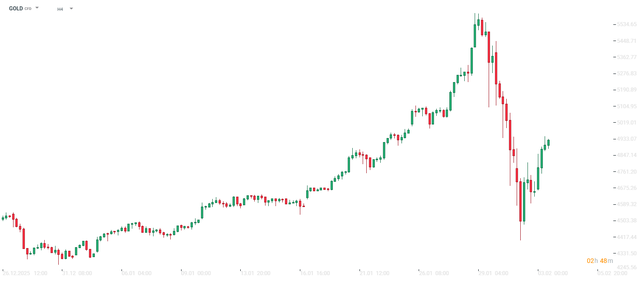This screenshot has height=281, width=644.
Task: Expand the H4 timeframe dropdown arrow
Action: click(71, 9)
